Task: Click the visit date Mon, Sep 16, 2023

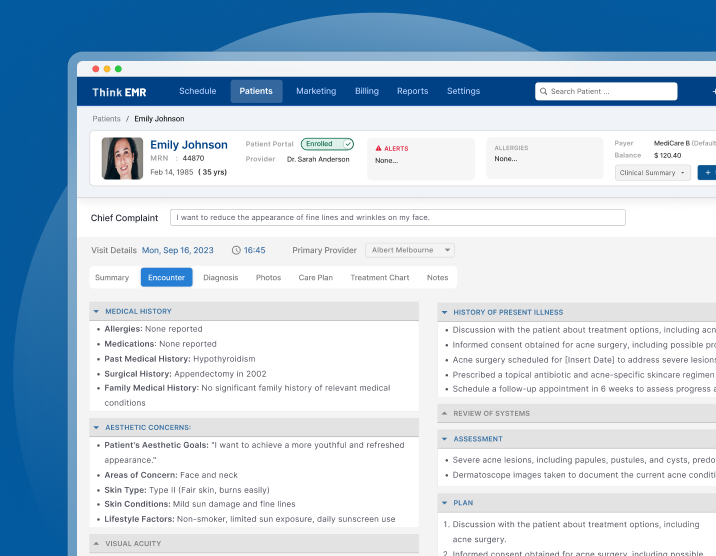Action: 178,250
